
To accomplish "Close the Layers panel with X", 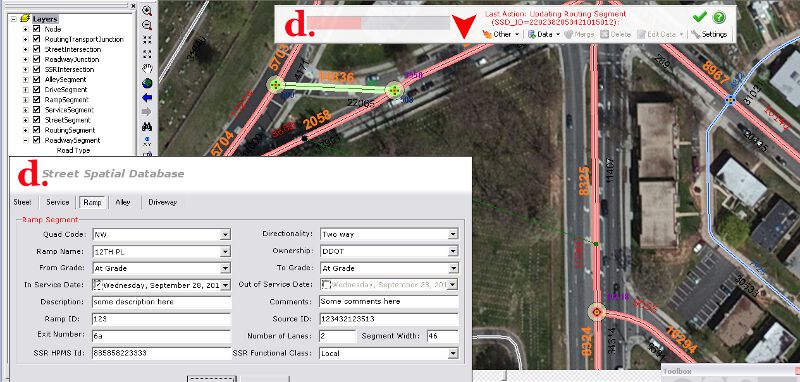I will click(134, 6).
